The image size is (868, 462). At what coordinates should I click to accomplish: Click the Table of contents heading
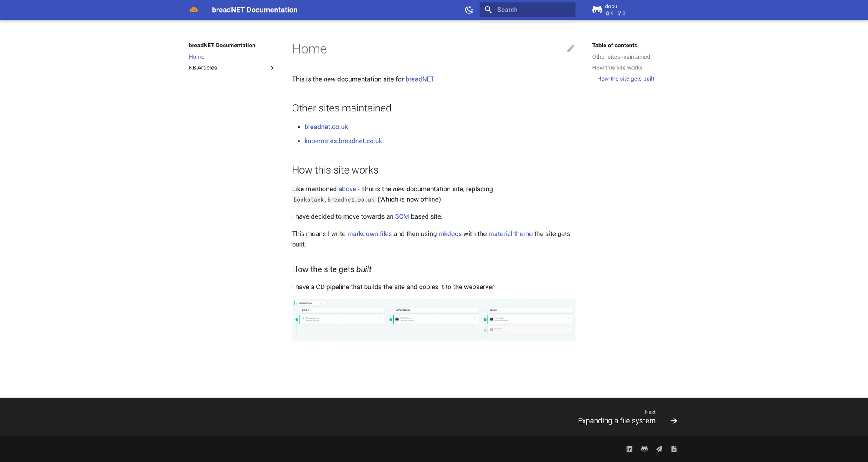click(615, 46)
